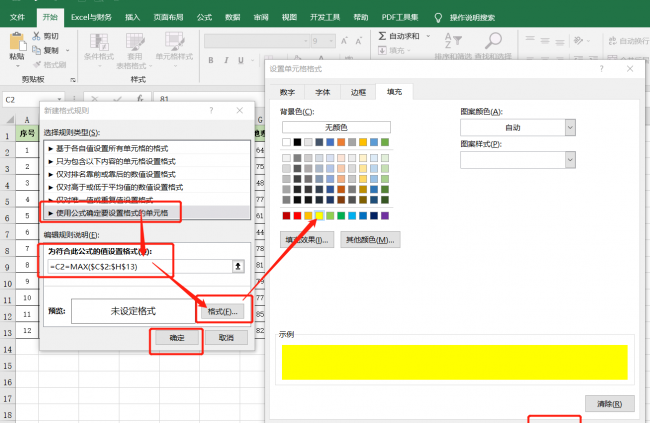Click help ? in 新建格式规则 dialog
This screenshot has width=650, height=423.
point(211,110)
